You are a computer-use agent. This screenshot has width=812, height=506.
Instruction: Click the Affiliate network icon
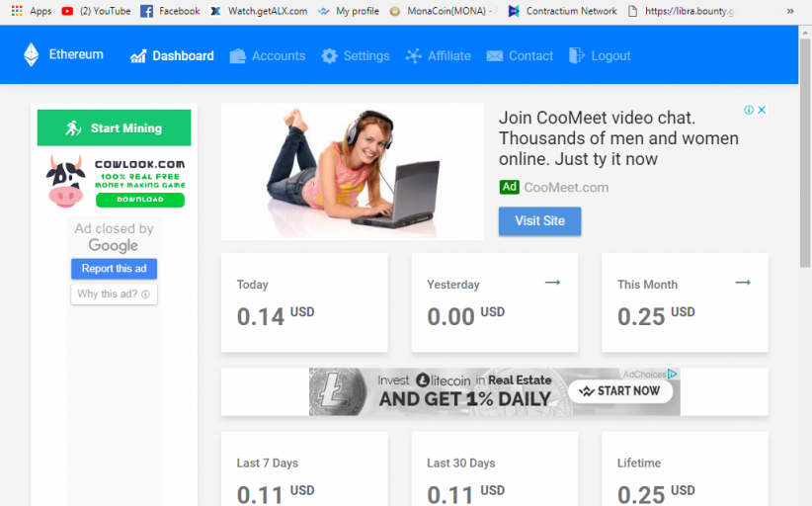[414, 56]
